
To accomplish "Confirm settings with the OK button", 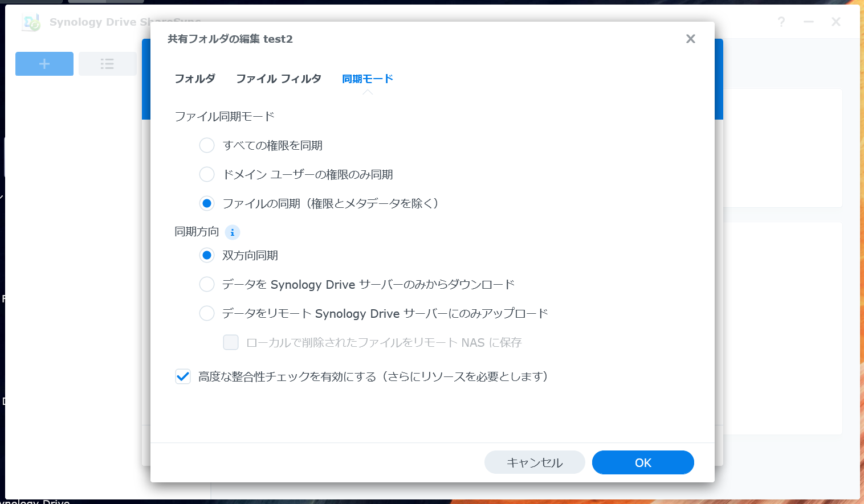I will pyautogui.click(x=643, y=462).
